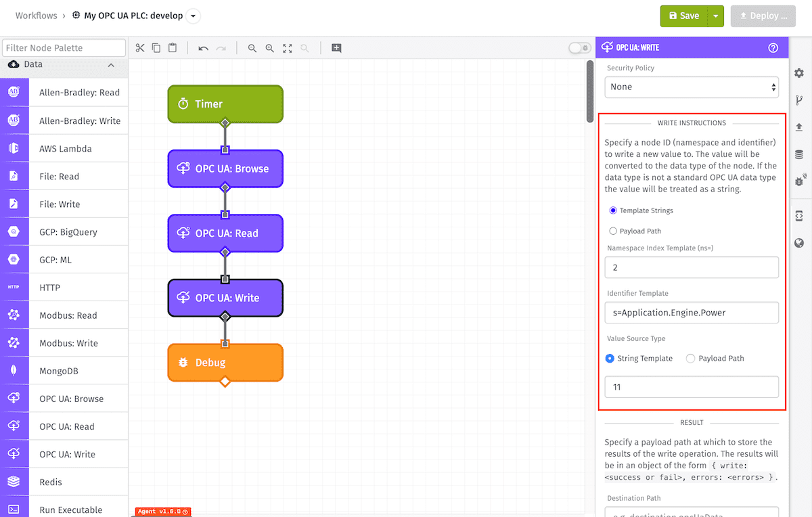The width and height of the screenshot is (812, 517).
Task: Open the help icon in OPC UA: Write header
Action: pos(773,48)
